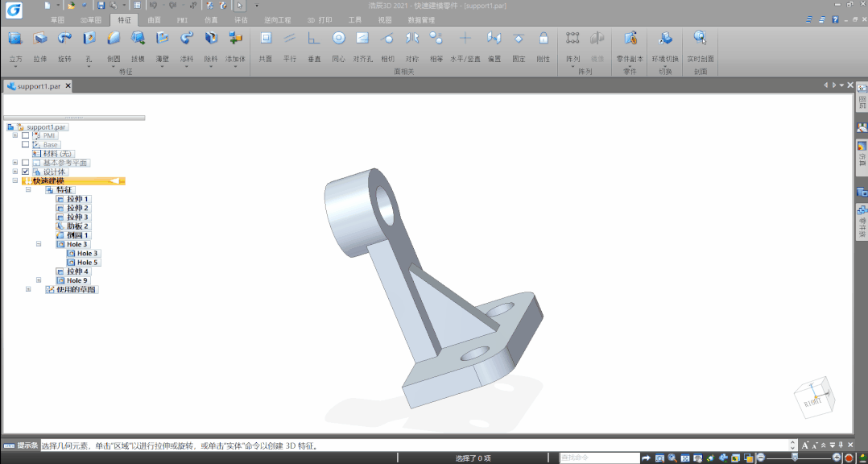Switch to the 曲面 ribbon tab

pos(154,20)
